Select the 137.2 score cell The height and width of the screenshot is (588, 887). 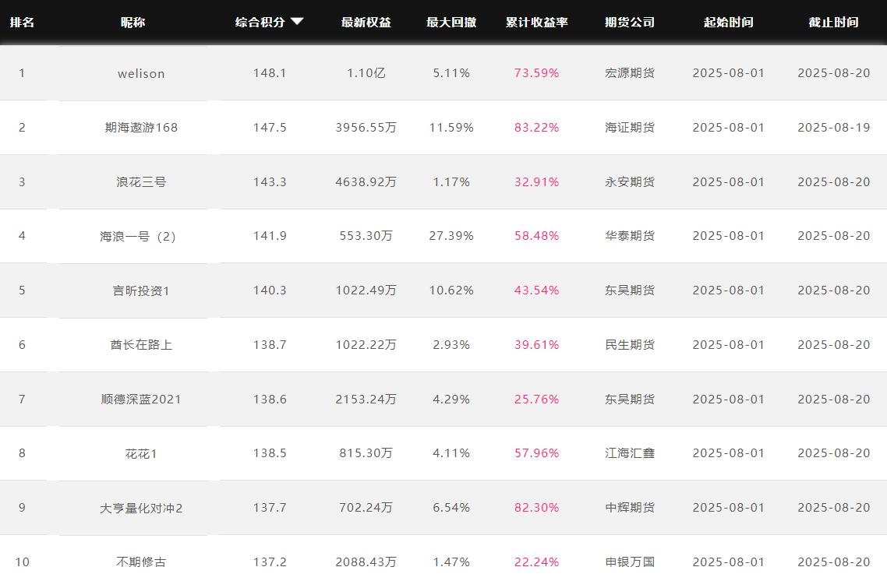click(270, 562)
